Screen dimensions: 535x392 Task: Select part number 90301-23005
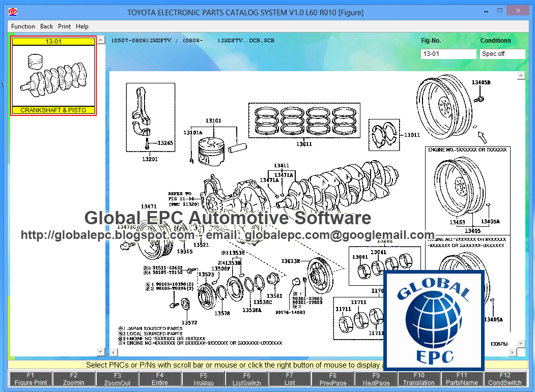click(307, 298)
